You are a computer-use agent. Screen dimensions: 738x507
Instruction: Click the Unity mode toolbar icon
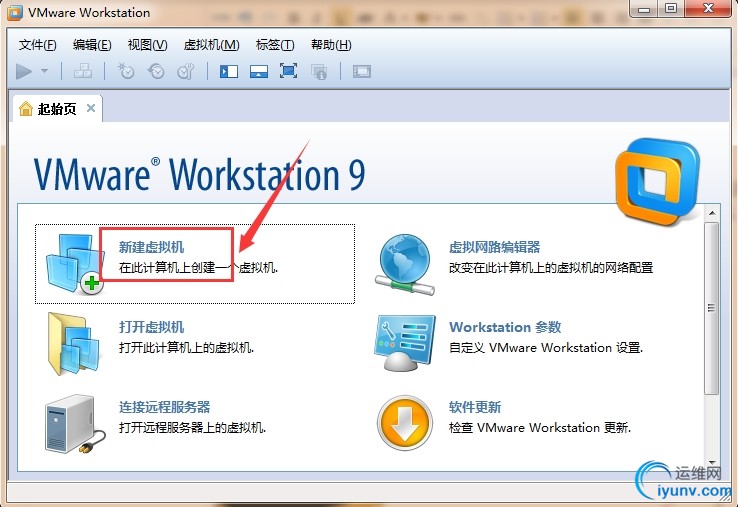pyautogui.click(x=319, y=72)
